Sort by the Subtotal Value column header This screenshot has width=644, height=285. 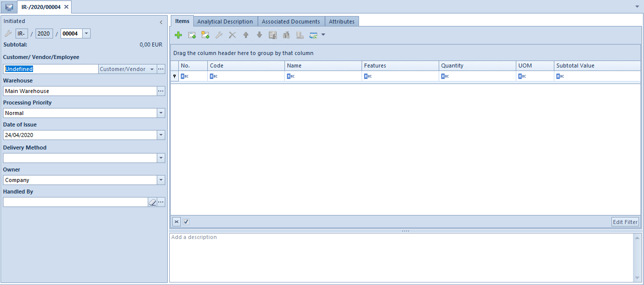597,65
